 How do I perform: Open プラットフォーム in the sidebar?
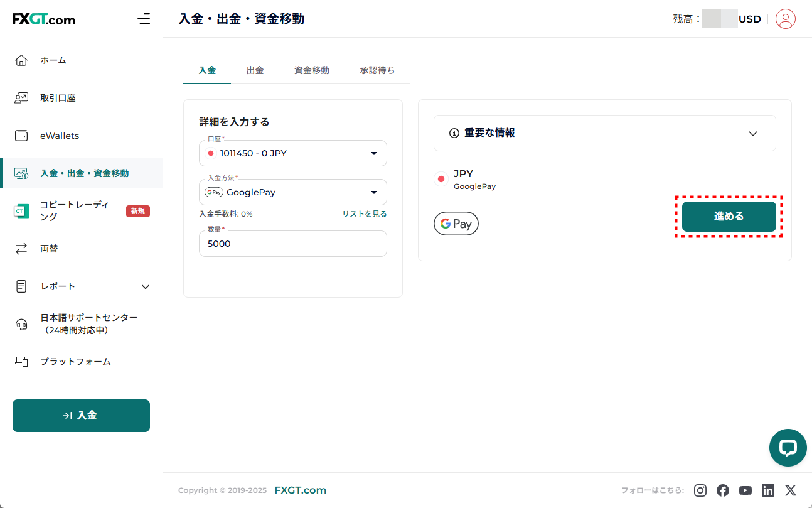coord(82,362)
